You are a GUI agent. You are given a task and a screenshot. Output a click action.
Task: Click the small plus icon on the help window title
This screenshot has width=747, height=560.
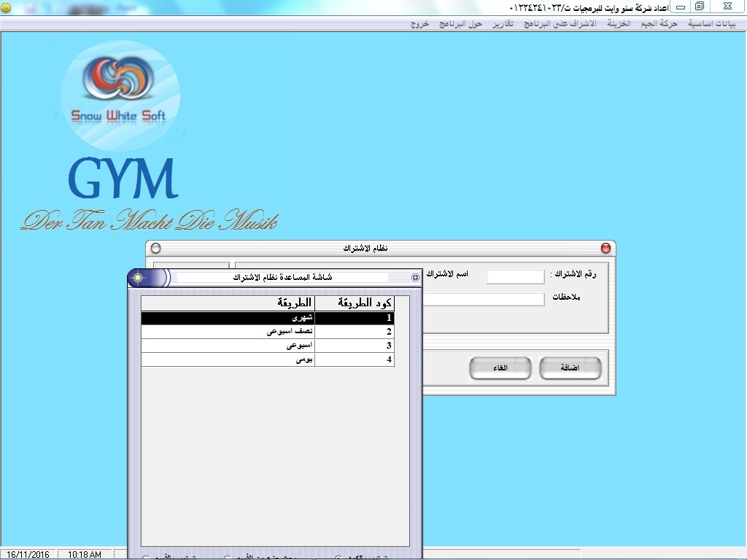(x=415, y=278)
